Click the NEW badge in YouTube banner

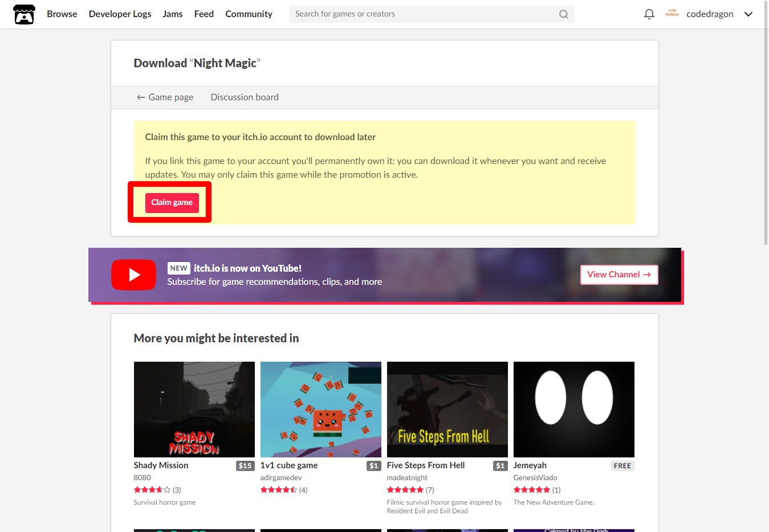point(179,268)
